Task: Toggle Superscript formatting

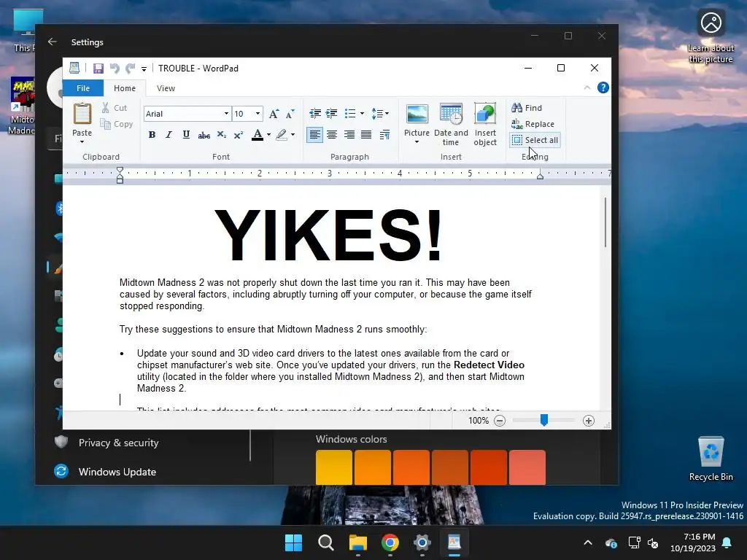Action: pos(239,135)
